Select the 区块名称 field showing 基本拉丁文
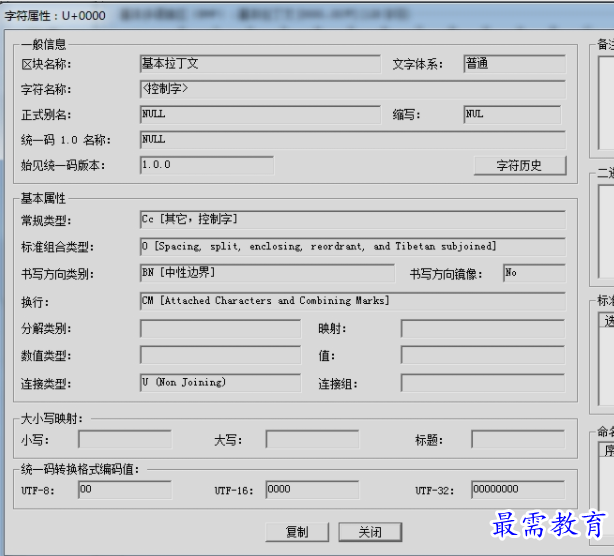614x556 pixels. (x=260, y=64)
